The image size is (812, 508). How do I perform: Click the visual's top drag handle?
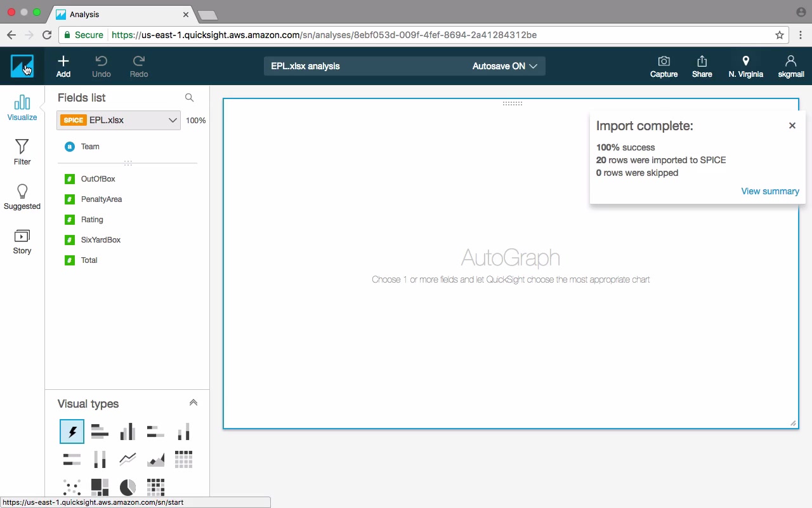pos(512,104)
